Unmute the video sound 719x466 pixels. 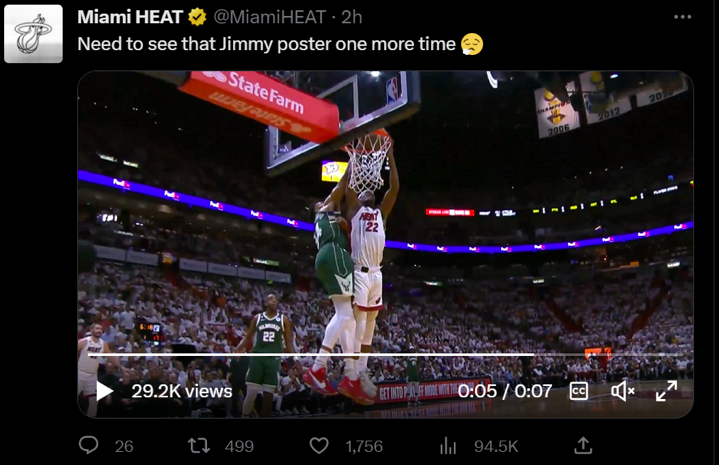623,391
